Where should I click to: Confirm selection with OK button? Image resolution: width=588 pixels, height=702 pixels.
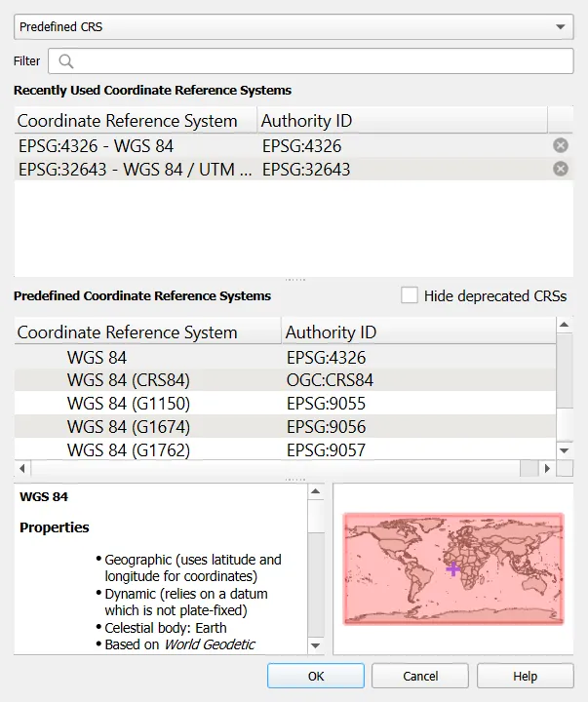316,676
